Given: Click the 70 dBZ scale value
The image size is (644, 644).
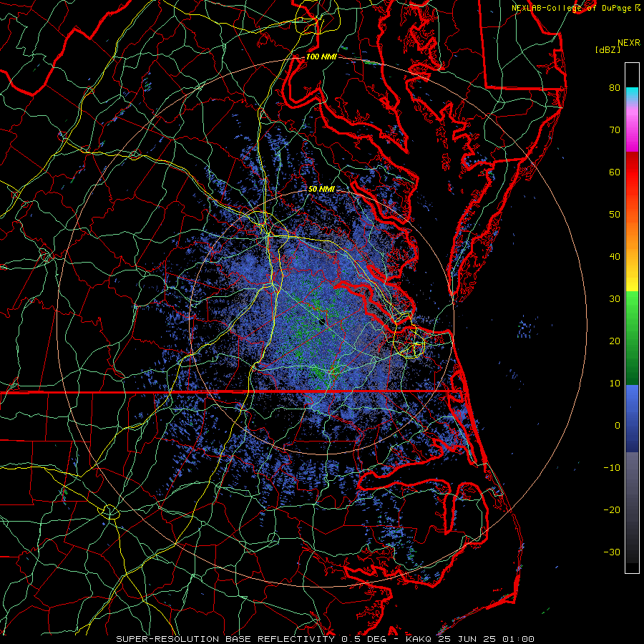Looking at the screenshot, I should click(615, 130).
